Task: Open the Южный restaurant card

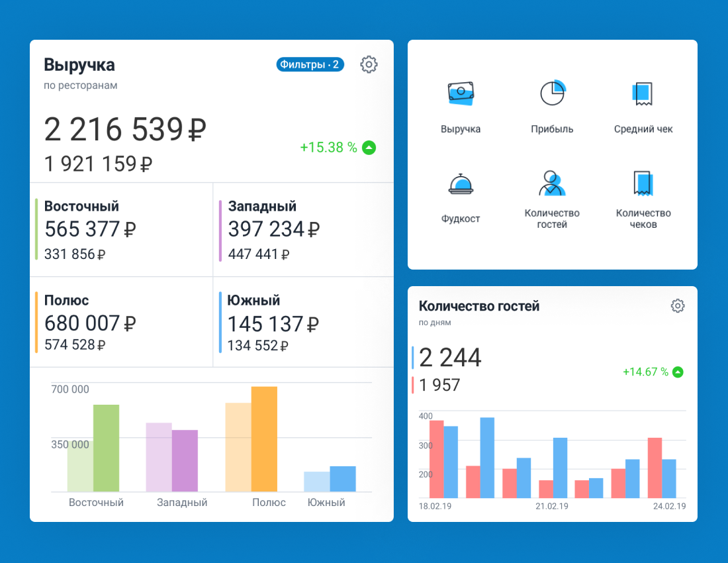Action: click(x=302, y=322)
